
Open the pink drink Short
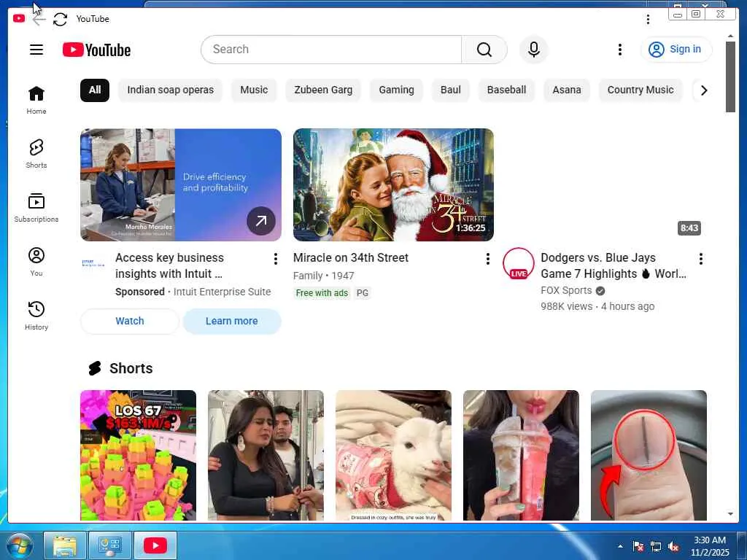521,455
